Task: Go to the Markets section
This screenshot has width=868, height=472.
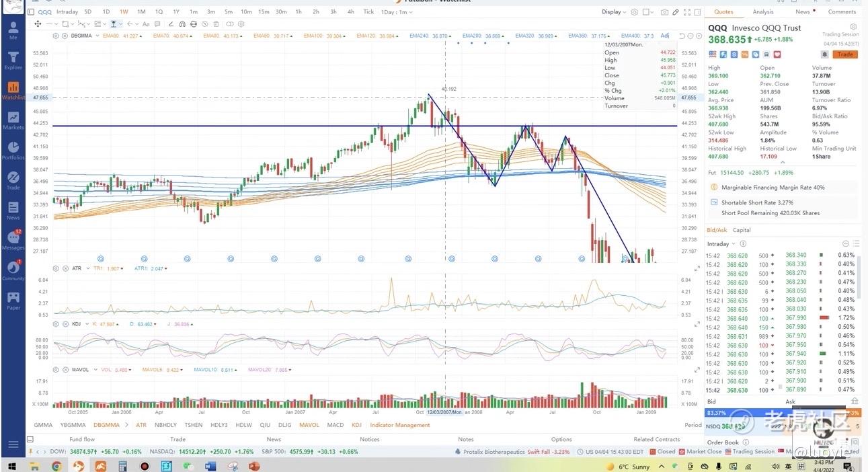Action: click(x=13, y=120)
